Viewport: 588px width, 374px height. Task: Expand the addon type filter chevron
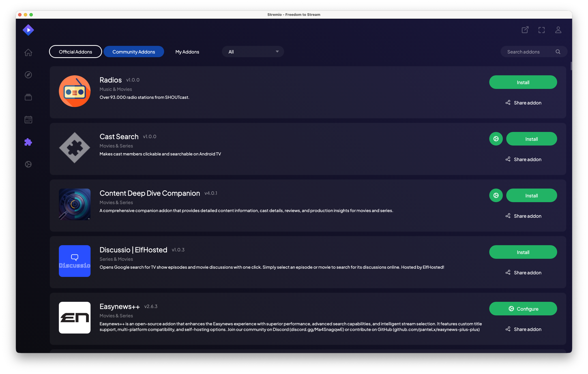click(x=277, y=52)
